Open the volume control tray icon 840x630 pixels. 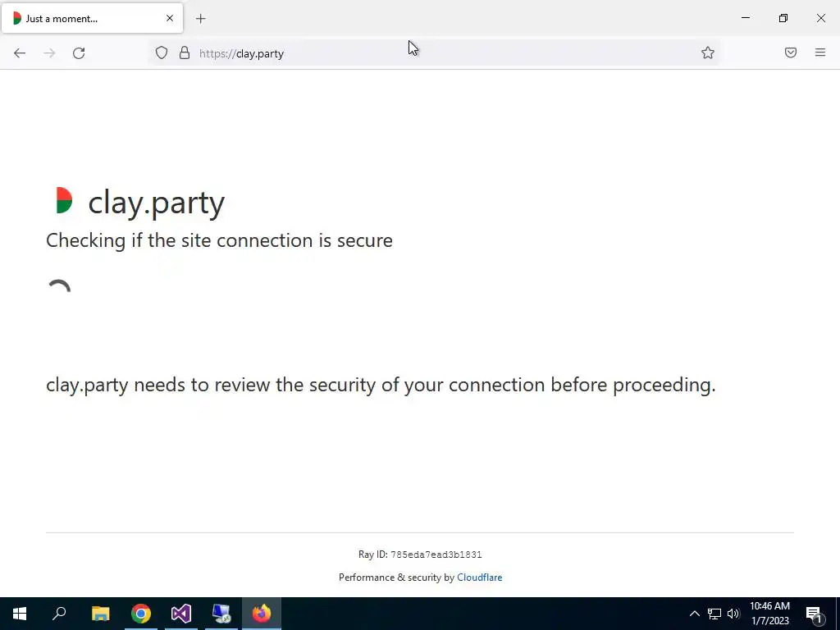[733, 614]
